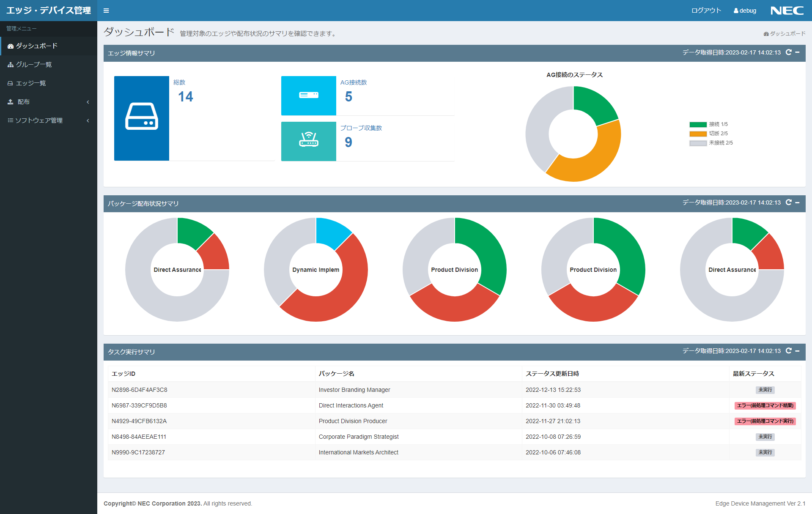Open グループ一覧 from the sidebar menu

click(x=34, y=65)
